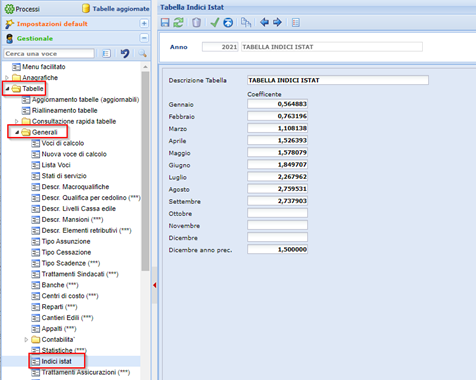Open Lista Voci item
This screenshot has height=380, width=476.
pos(51,165)
